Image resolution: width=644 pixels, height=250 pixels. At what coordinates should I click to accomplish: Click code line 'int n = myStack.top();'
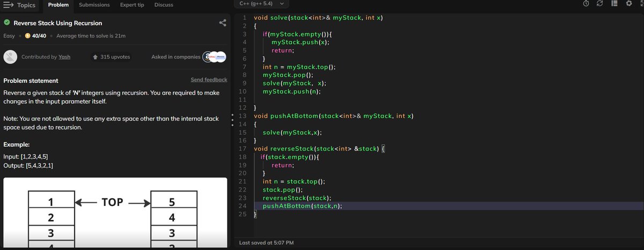(x=299, y=67)
